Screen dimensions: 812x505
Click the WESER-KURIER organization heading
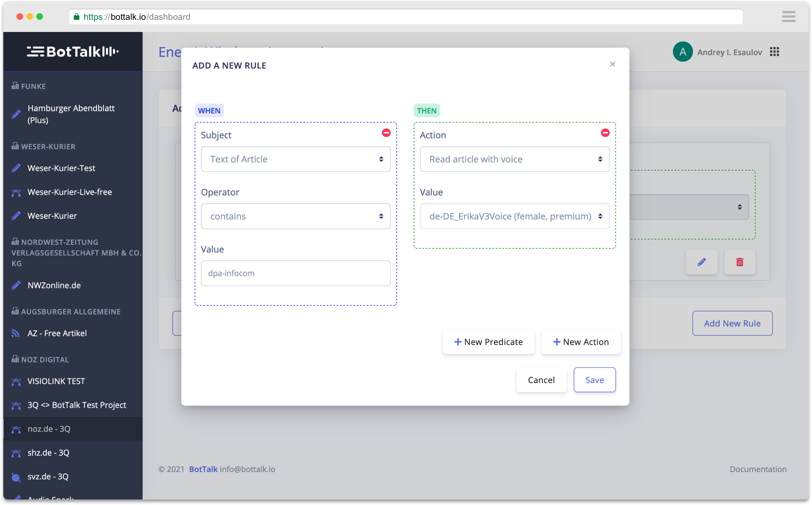point(44,146)
